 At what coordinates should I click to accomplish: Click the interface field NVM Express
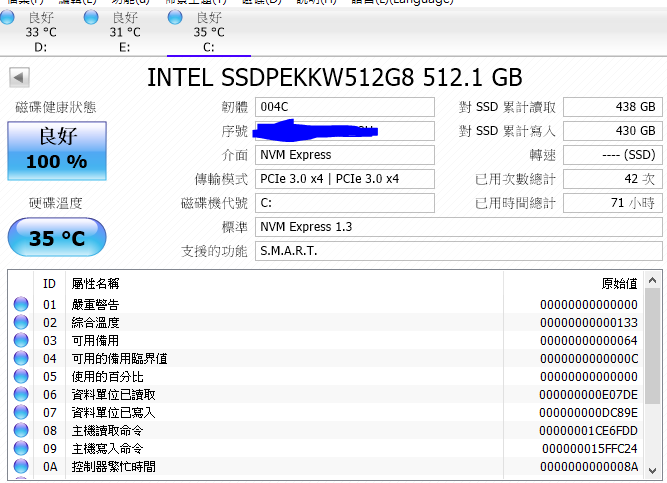coord(345,155)
